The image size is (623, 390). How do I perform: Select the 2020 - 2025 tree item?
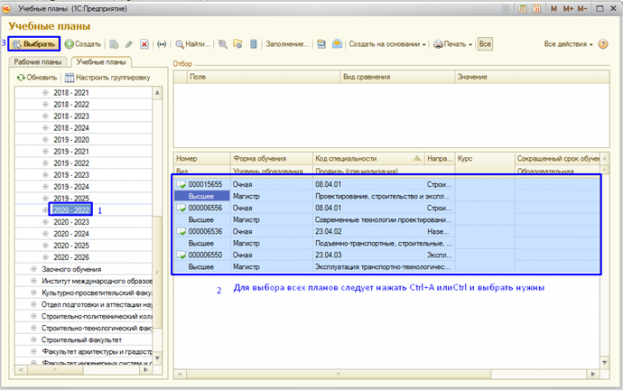click(x=72, y=245)
